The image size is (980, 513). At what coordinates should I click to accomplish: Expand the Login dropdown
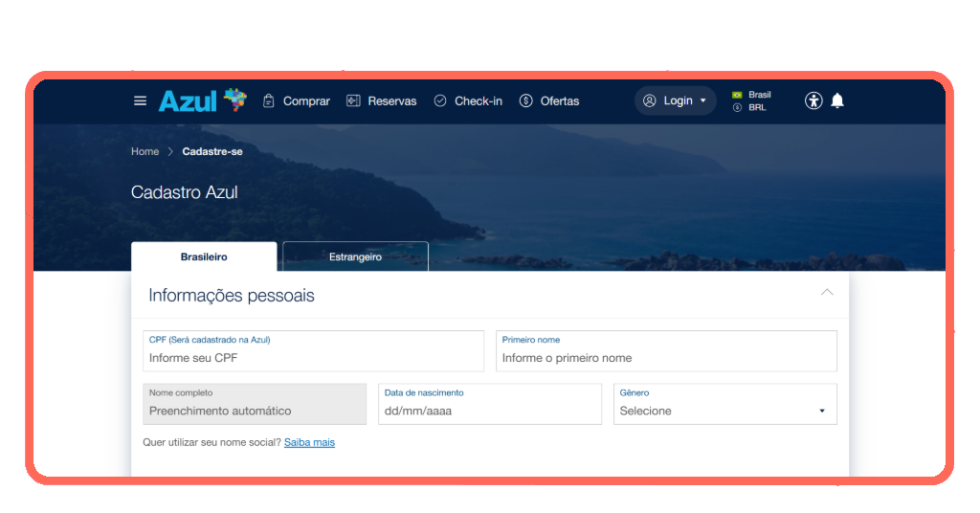click(675, 100)
